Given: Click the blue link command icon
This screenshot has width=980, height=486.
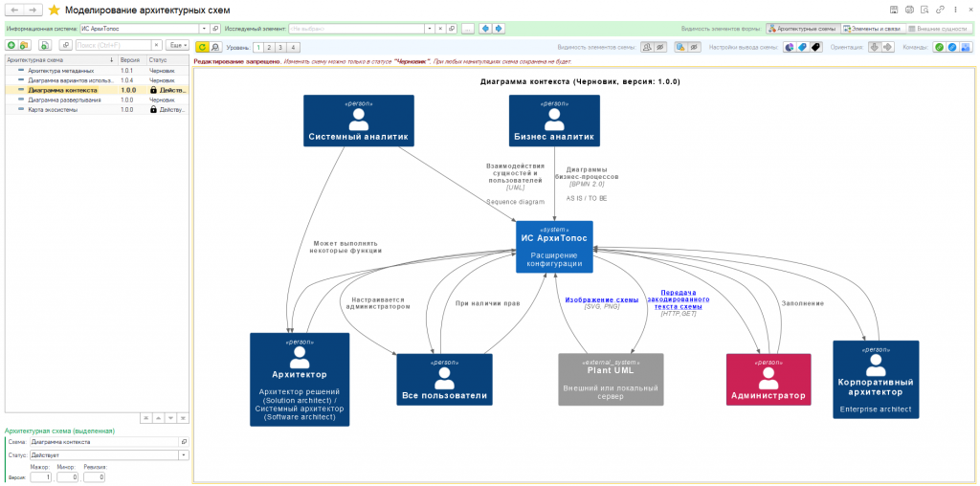Looking at the screenshot, I should (x=952, y=47).
